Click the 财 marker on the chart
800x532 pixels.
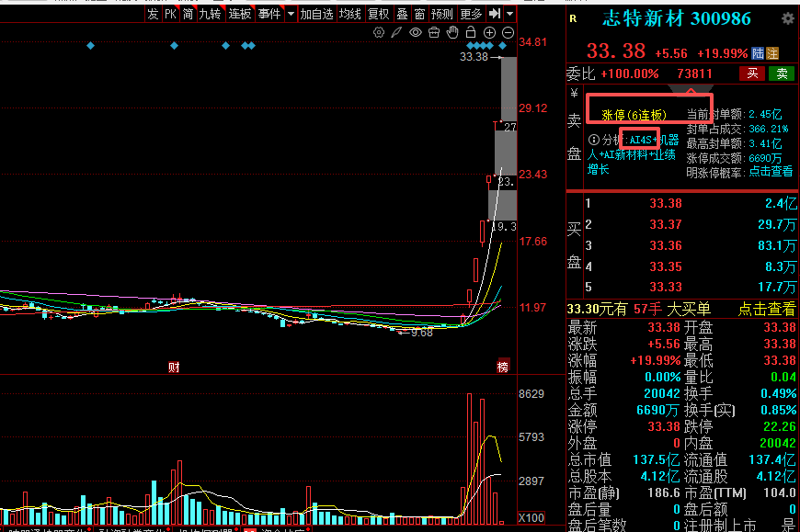tap(173, 366)
